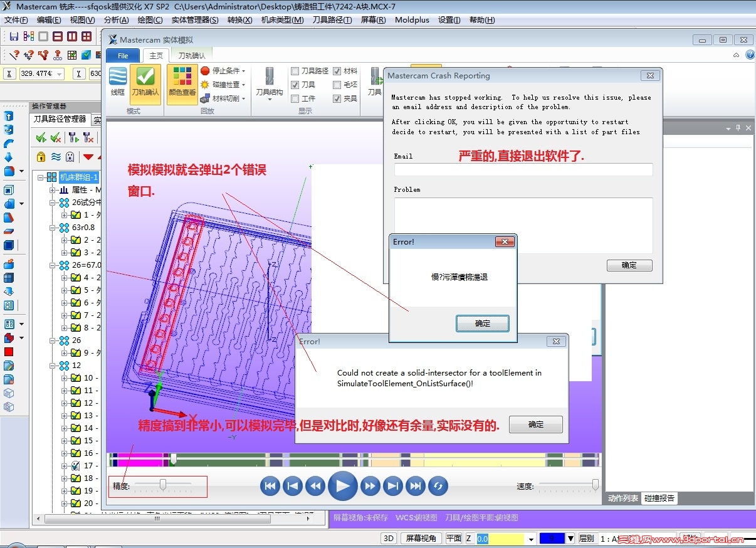Viewport: 756px width, 548px height.
Task: Open the 停止条件 dropdown
Action: click(x=223, y=70)
